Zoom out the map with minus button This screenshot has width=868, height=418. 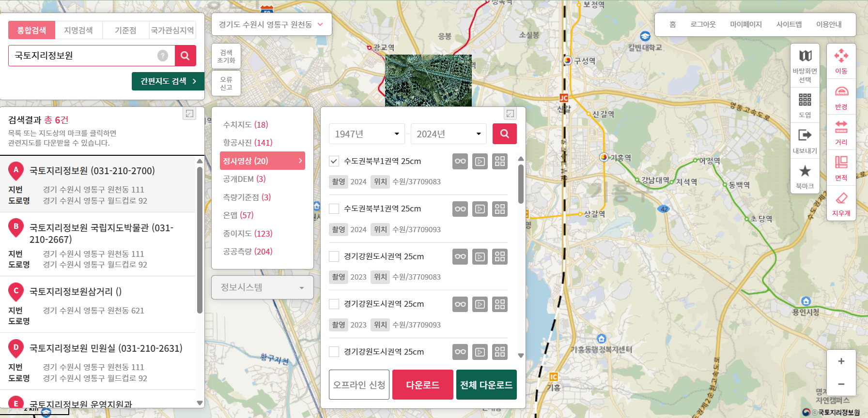point(841,384)
